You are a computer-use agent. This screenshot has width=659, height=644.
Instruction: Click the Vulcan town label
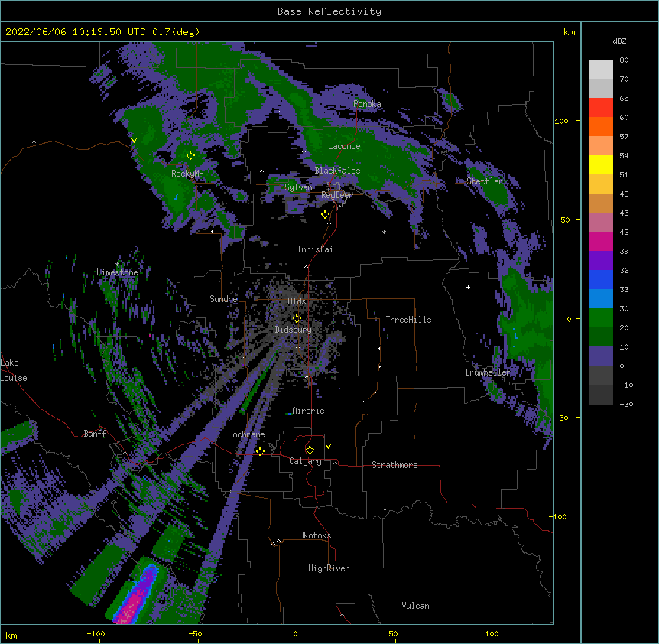pos(415,606)
